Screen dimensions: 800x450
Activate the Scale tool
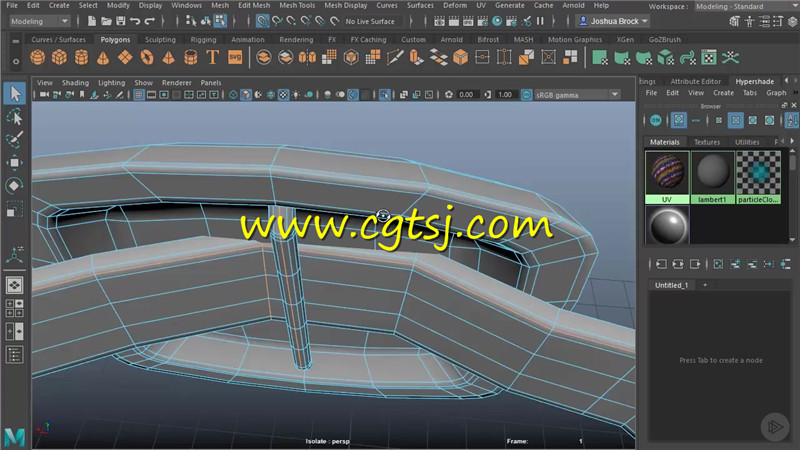tap(15, 209)
